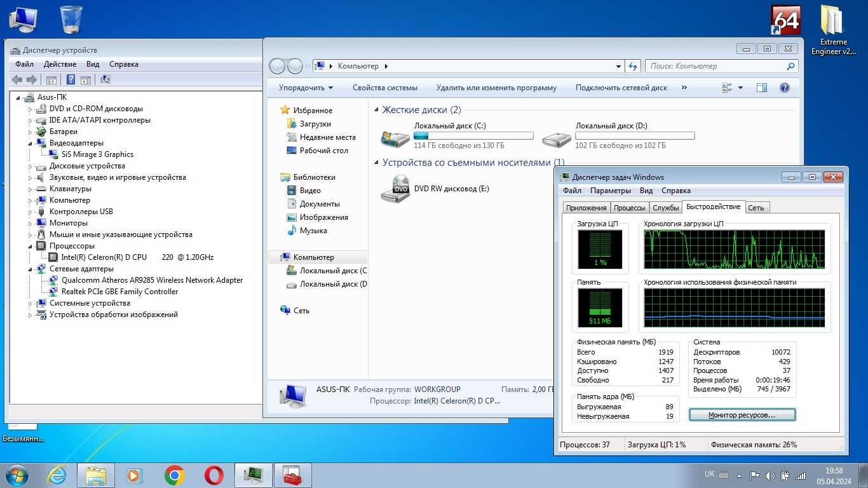868x488 pixels.
Task: Click Forward arrow in Device Manager toolbar
Action: [x=31, y=79]
